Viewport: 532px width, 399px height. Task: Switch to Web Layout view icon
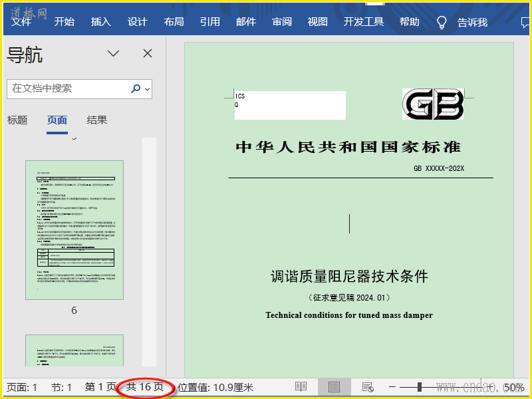368,387
